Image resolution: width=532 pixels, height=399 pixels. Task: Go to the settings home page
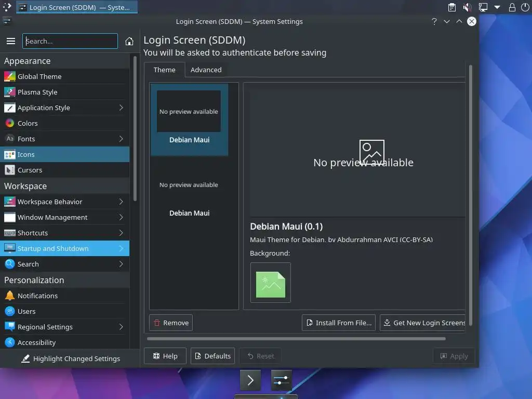click(129, 41)
